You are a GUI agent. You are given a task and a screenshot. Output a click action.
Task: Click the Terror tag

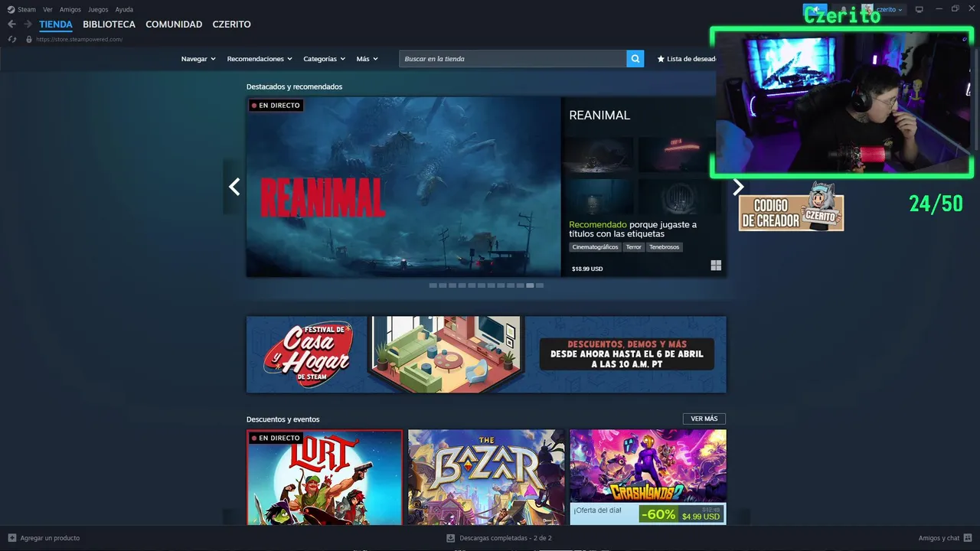point(634,247)
